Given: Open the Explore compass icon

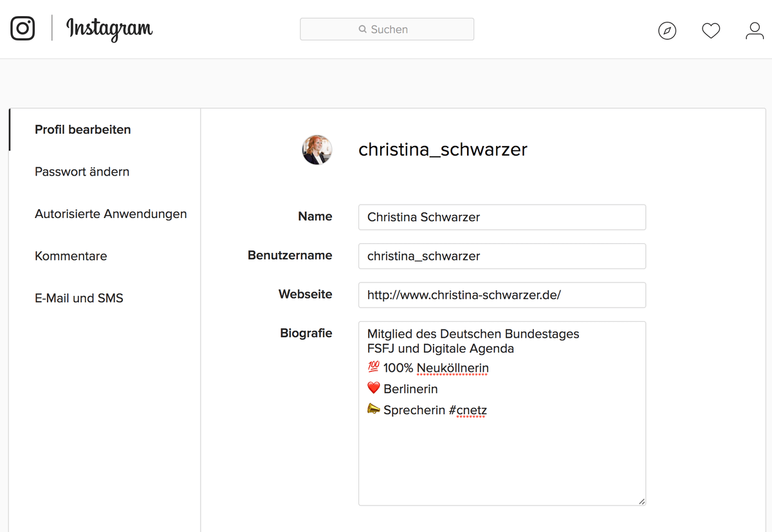Looking at the screenshot, I should tap(667, 30).
